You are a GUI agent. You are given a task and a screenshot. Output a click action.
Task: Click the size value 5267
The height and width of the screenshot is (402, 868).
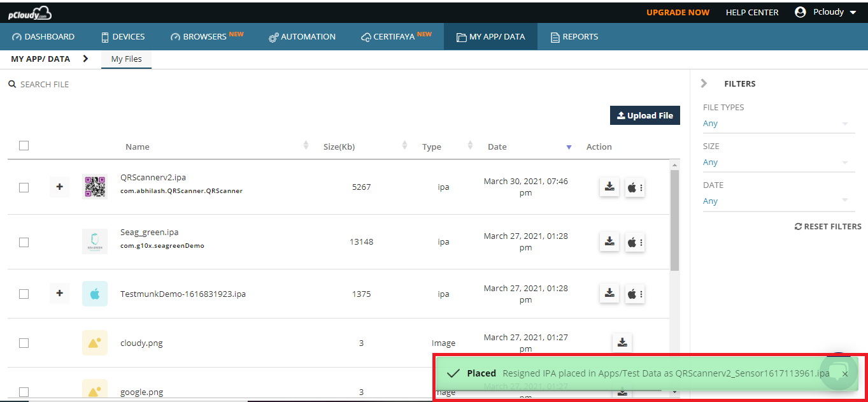pos(361,187)
